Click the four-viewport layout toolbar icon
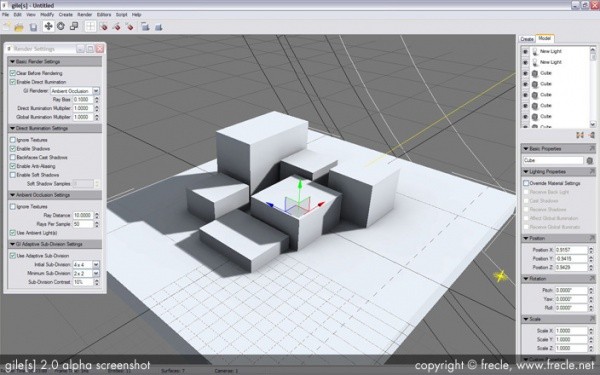Viewport: 600px width, 375px height. click(90, 26)
